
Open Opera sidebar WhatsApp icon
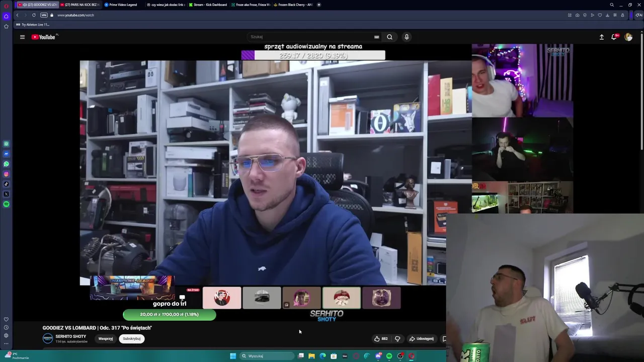click(6, 164)
